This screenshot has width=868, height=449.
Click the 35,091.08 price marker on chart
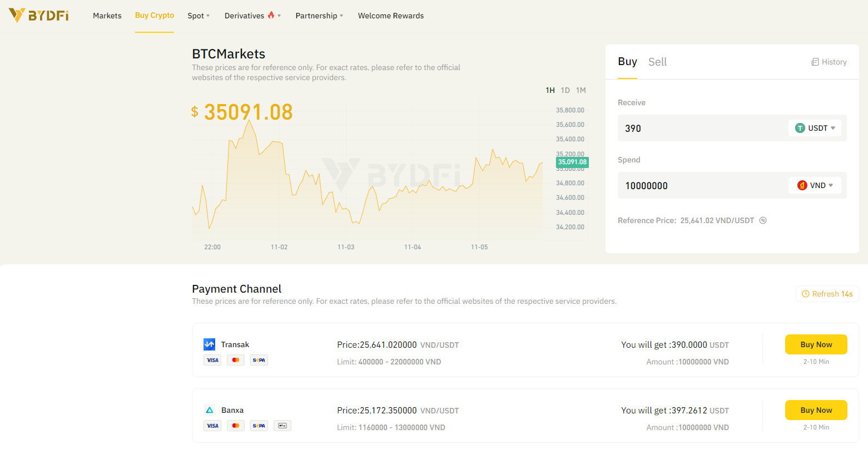pos(572,162)
